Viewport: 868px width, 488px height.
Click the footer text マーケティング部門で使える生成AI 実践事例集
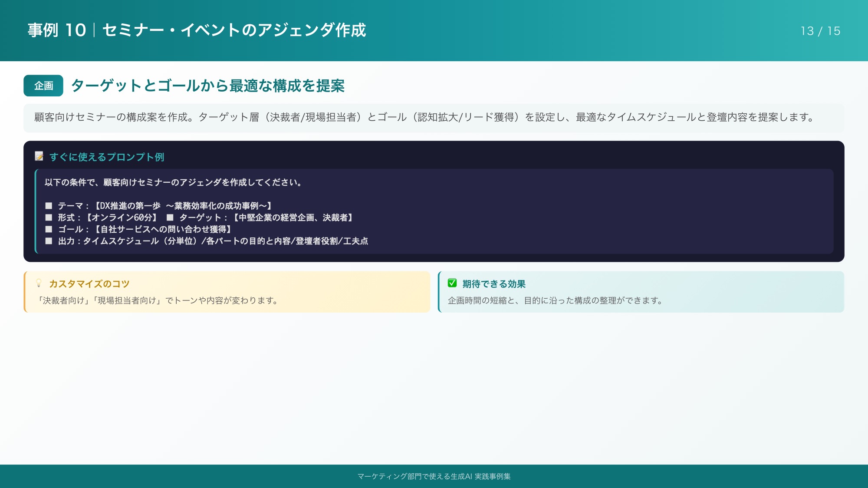tap(434, 476)
